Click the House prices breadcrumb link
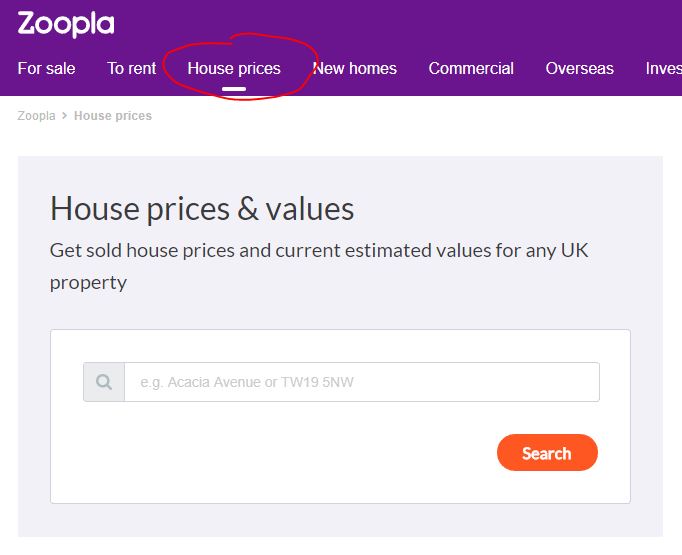 (x=113, y=116)
